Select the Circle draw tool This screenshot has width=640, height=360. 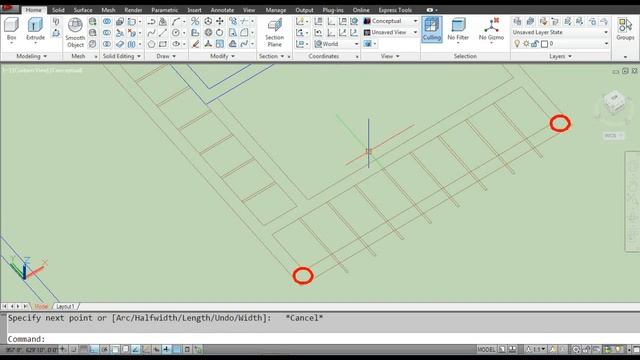click(176, 32)
